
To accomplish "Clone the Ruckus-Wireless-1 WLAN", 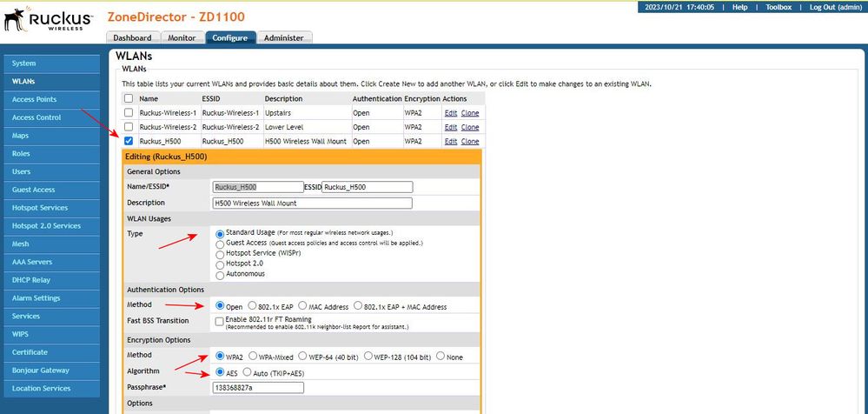I will coord(469,113).
